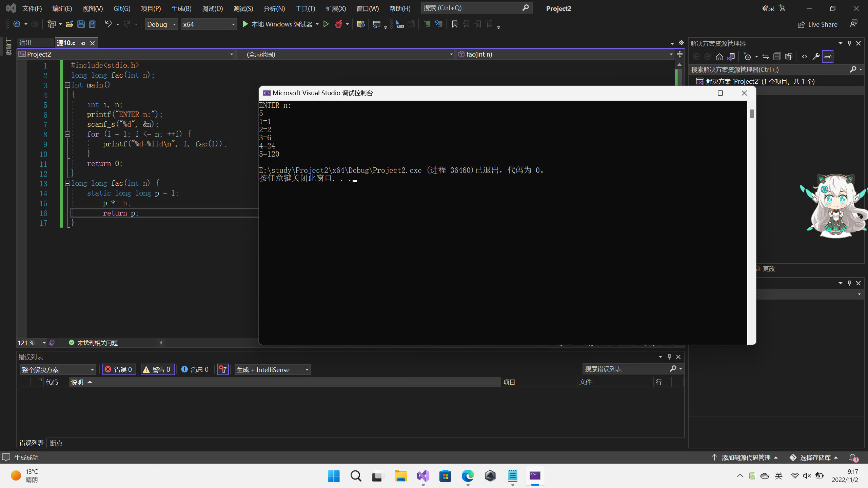Open the 调试(D) menu
The height and width of the screenshot is (488, 868).
pos(212,8)
